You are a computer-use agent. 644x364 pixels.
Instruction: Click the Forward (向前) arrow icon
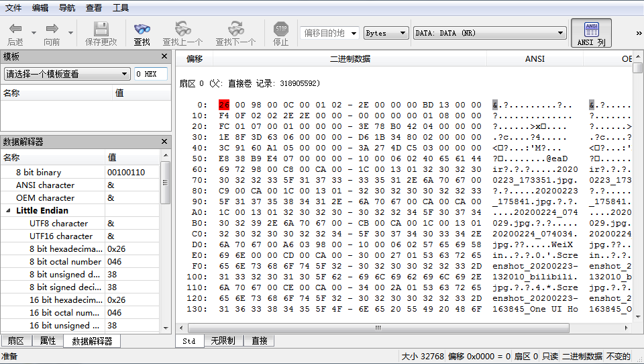point(52,29)
